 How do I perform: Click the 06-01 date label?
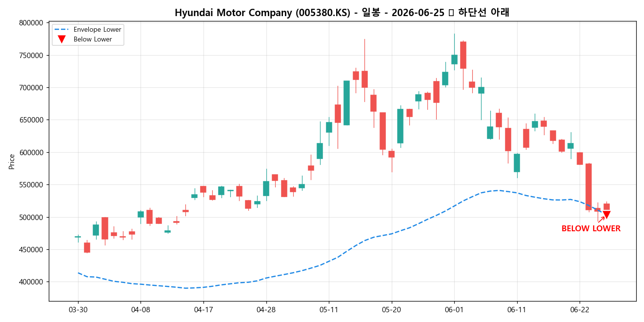454,310
